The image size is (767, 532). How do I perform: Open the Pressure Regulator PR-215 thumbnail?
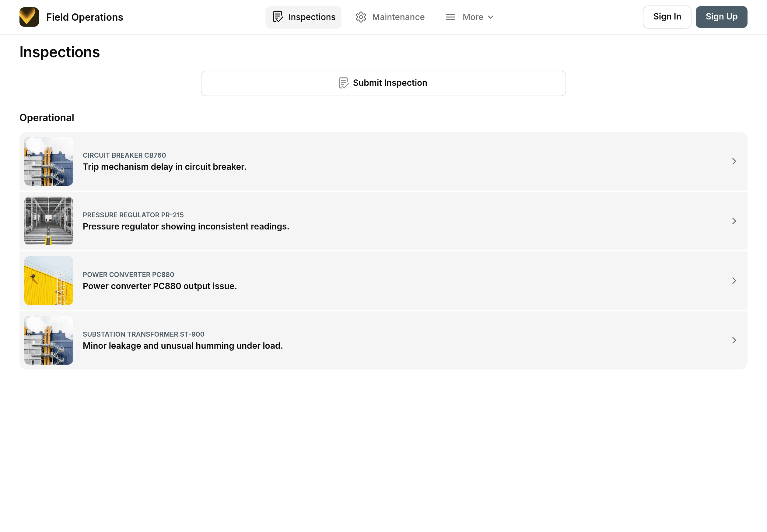pos(49,221)
